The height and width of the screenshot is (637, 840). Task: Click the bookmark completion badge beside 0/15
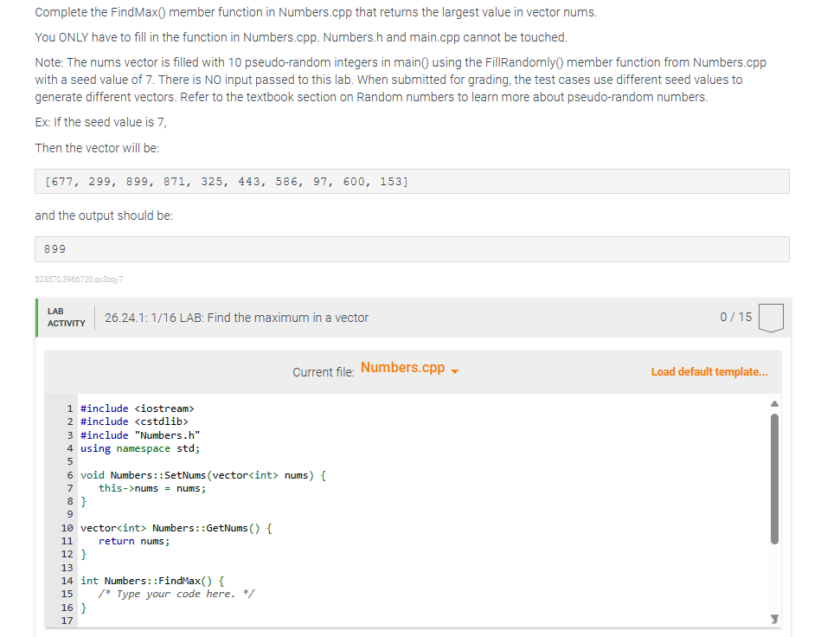(769, 317)
